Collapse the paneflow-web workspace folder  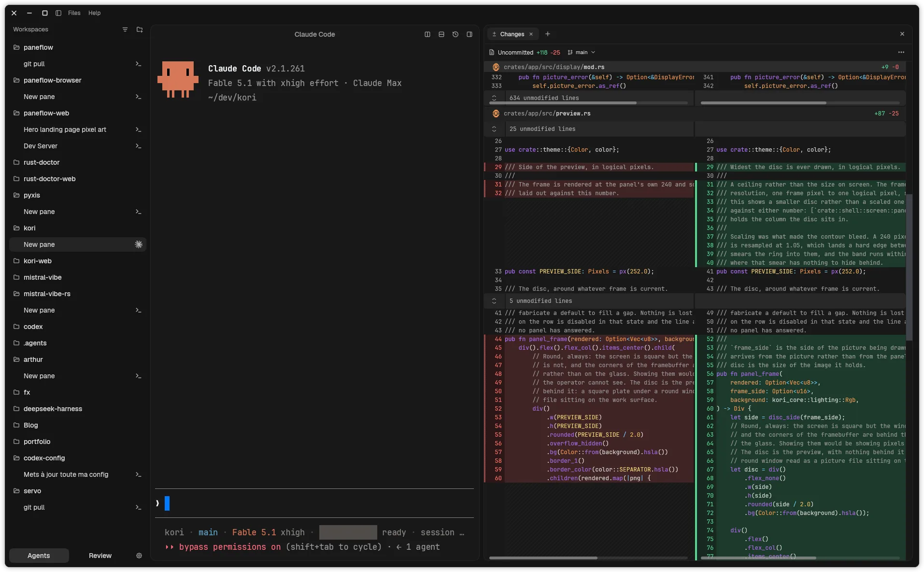(16, 113)
